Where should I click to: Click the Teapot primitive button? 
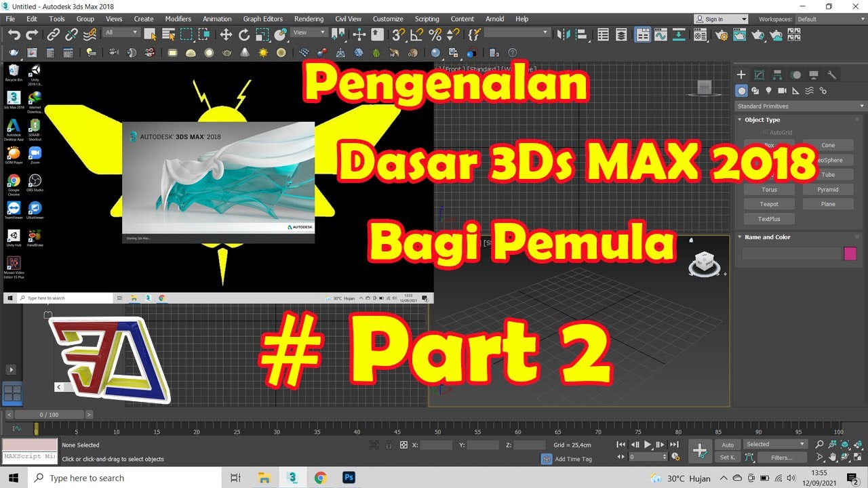point(769,204)
